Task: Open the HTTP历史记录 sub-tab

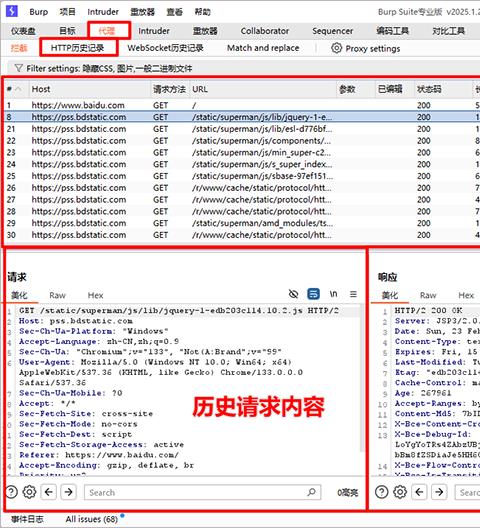Action: click(77, 48)
